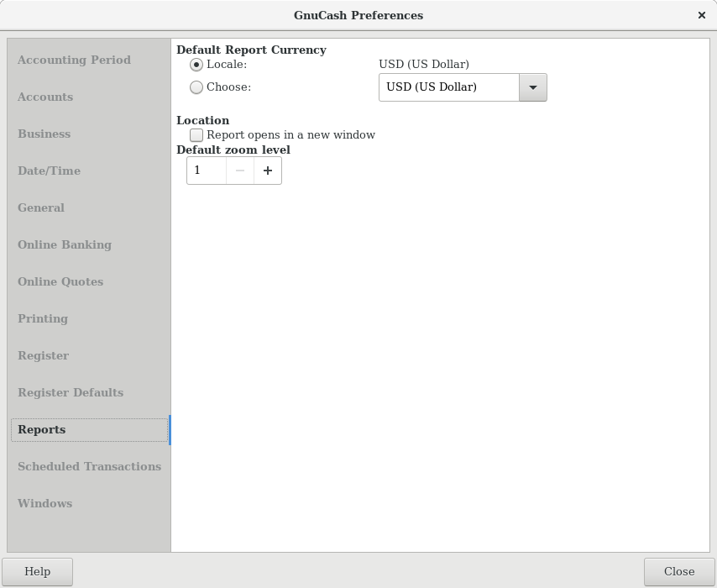Open the Scheduled Transactions tab
The image size is (717, 588).
pos(89,467)
